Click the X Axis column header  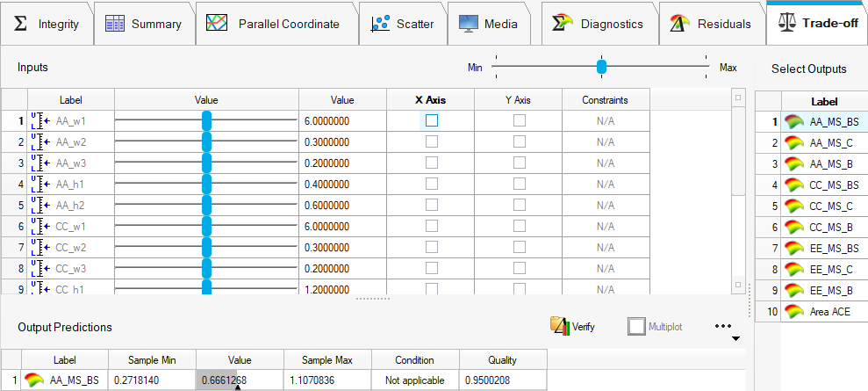(431, 100)
